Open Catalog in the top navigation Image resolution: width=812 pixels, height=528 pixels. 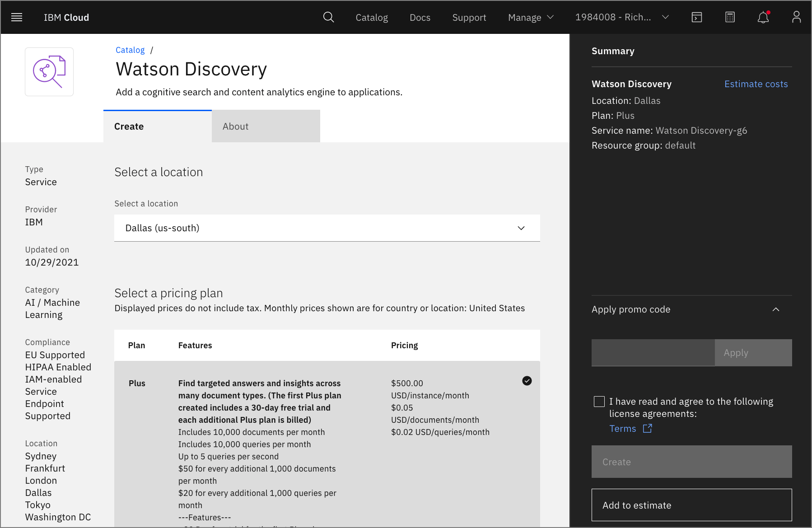pos(371,17)
